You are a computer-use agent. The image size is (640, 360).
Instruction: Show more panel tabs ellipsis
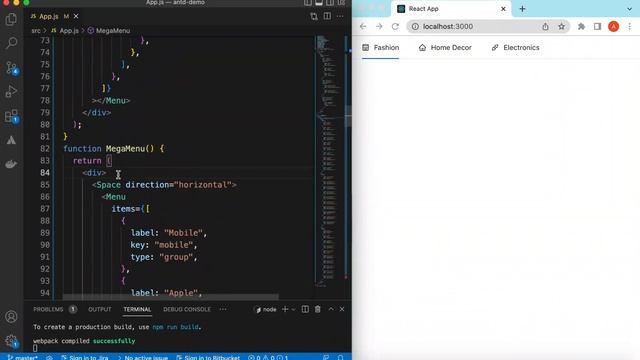coord(223,309)
